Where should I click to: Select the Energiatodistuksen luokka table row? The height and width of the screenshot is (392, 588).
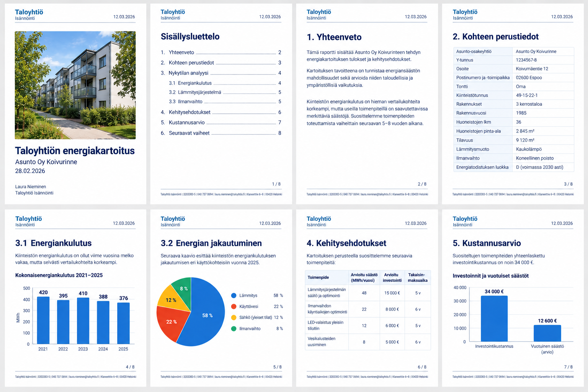(514, 167)
